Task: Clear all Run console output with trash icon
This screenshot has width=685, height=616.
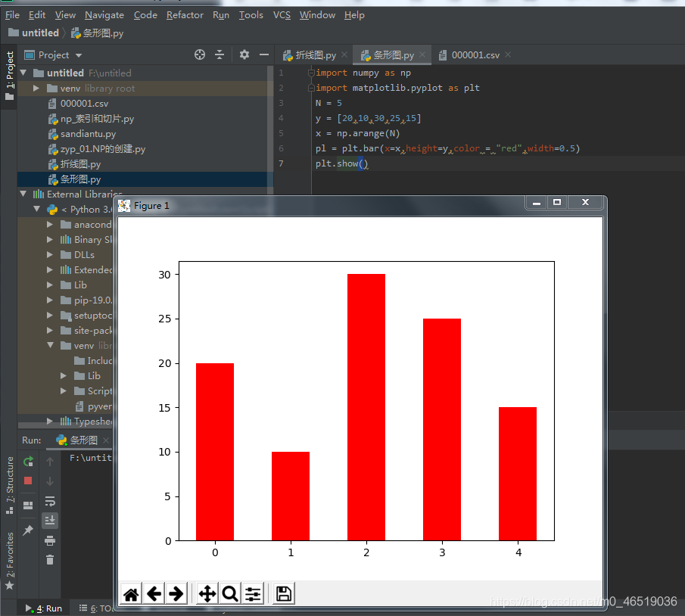Action: (x=50, y=560)
